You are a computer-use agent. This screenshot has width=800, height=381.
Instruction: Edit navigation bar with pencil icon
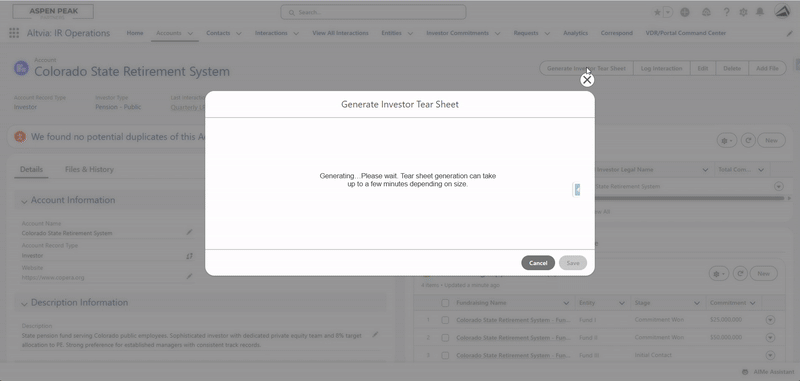pyautogui.click(x=790, y=34)
